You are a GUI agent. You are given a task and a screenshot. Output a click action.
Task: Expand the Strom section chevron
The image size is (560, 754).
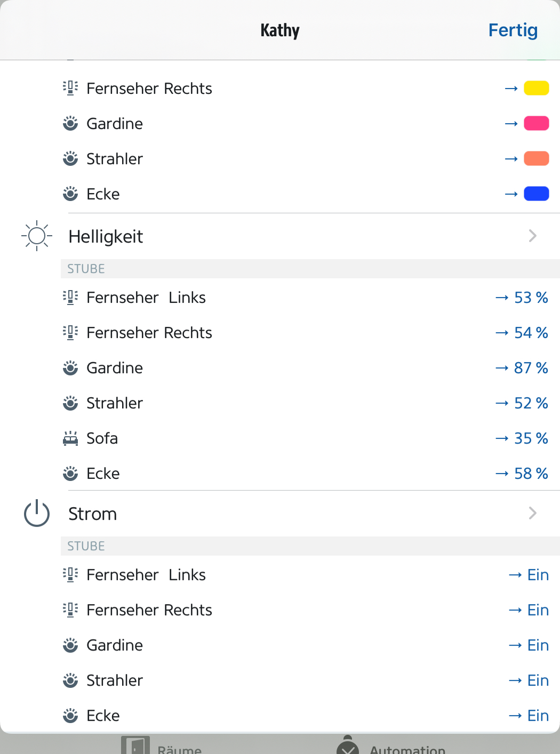coord(532,513)
